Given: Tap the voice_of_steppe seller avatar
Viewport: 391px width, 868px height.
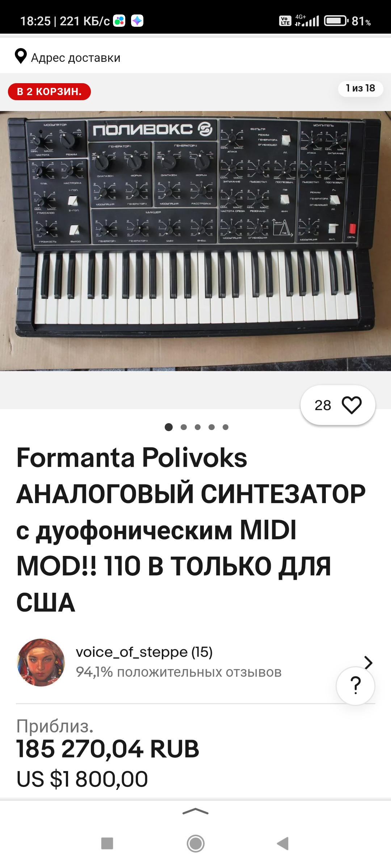Looking at the screenshot, I should 41,663.
